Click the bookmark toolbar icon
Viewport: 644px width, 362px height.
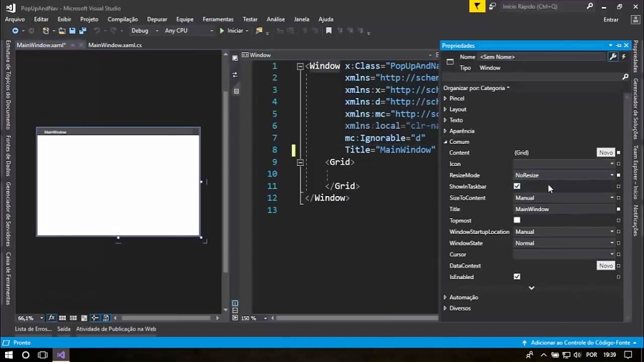point(328,31)
